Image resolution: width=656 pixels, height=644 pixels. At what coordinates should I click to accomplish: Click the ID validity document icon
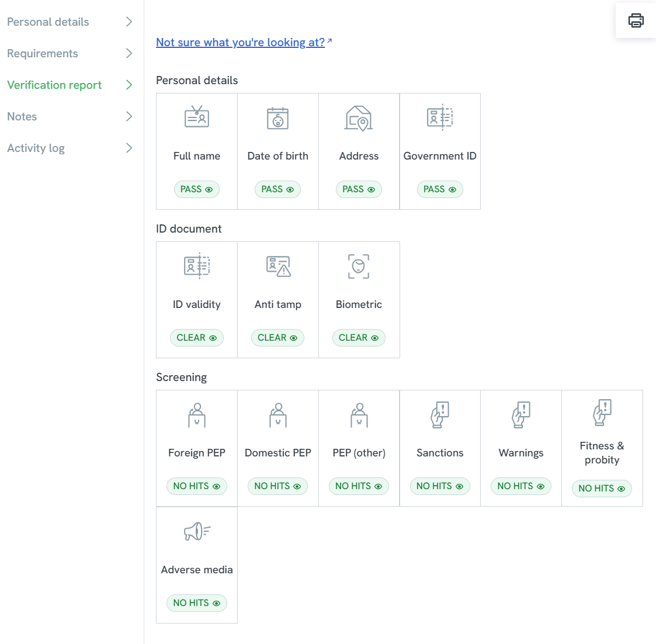pos(197,266)
